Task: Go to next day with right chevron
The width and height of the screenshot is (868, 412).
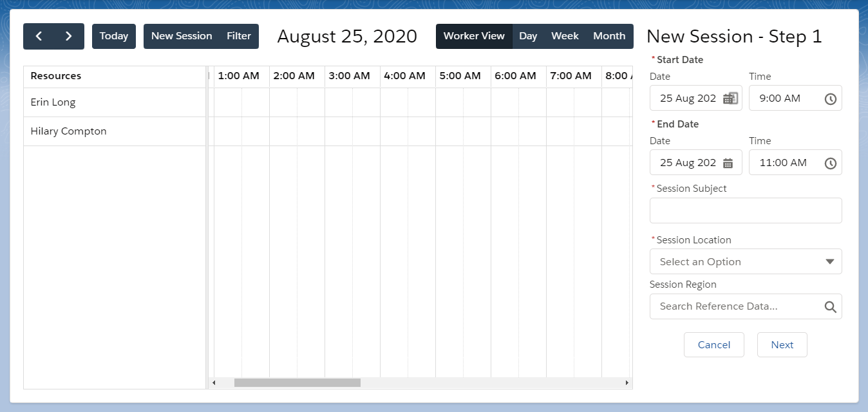Action: click(69, 36)
